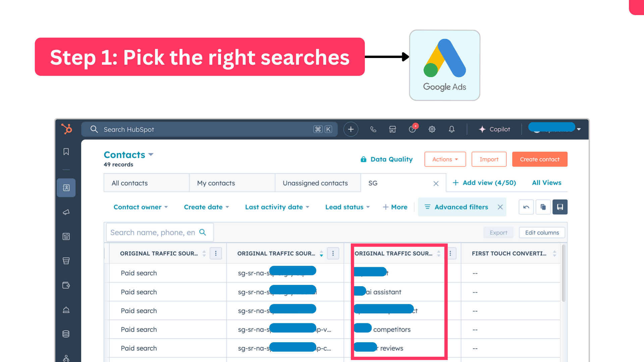Open the settings gear icon
The height and width of the screenshot is (362, 644).
pyautogui.click(x=432, y=129)
